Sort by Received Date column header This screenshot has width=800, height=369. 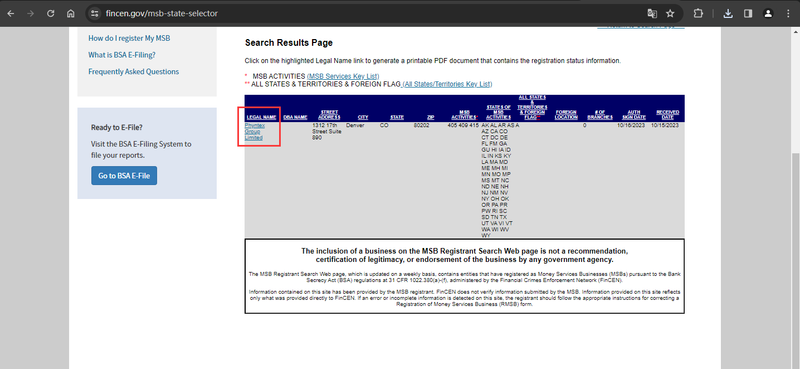coord(667,115)
